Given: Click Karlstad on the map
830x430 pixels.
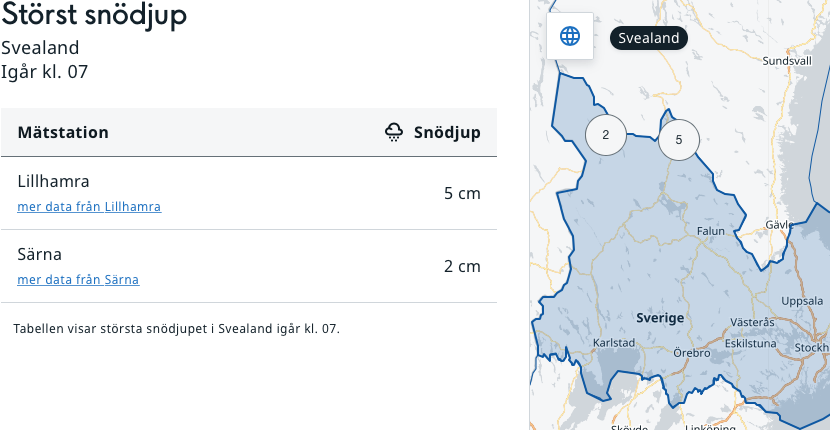Looking at the screenshot, I should click(x=615, y=342).
